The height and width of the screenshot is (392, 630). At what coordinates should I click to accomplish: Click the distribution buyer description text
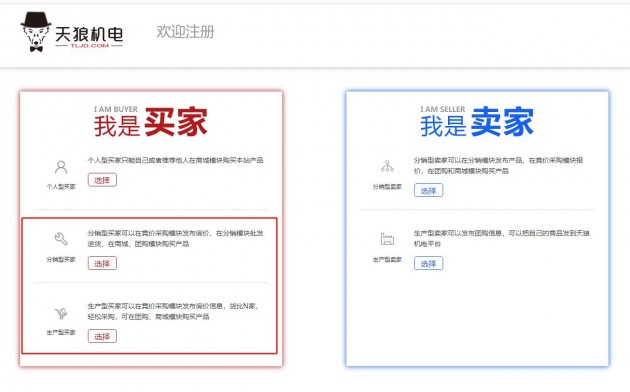pyautogui.click(x=176, y=239)
